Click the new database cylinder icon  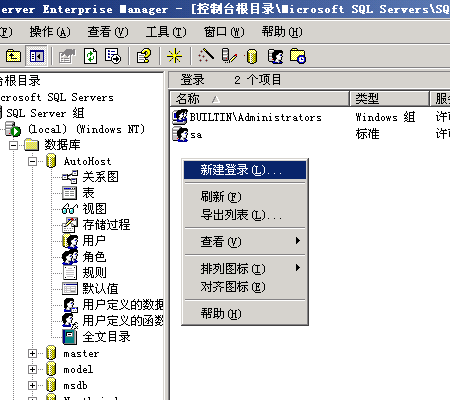point(251,56)
